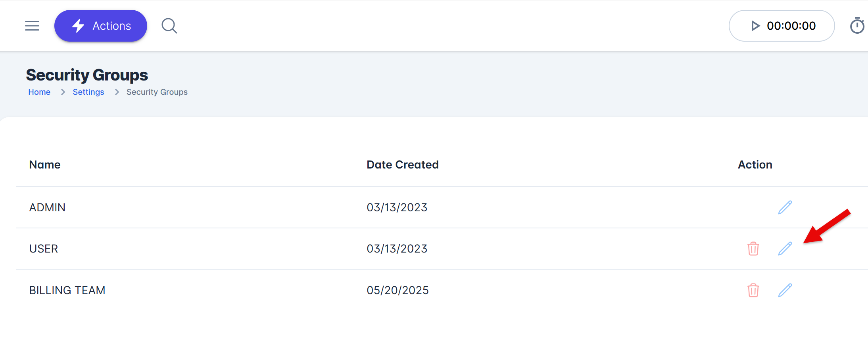Navigate to Settings breadcrumb link
Viewport: 868px width, 337px height.
88,92
